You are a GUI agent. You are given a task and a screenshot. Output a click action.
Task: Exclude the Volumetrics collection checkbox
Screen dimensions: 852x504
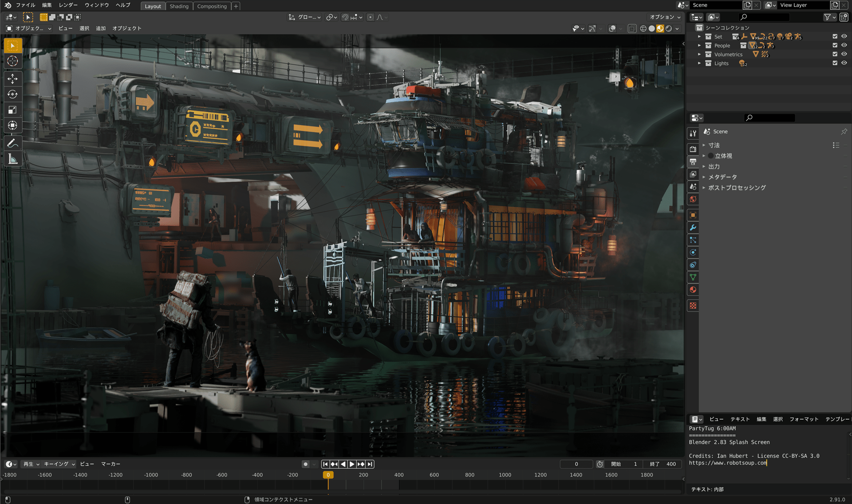pyautogui.click(x=835, y=54)
